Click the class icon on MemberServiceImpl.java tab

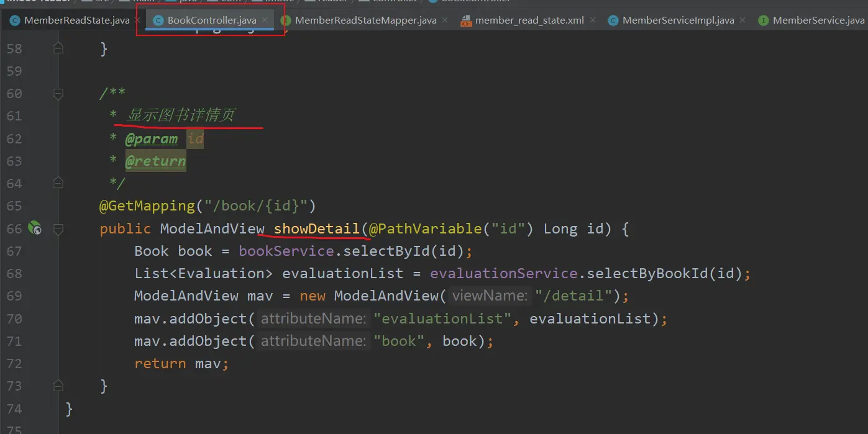(613, 20)
